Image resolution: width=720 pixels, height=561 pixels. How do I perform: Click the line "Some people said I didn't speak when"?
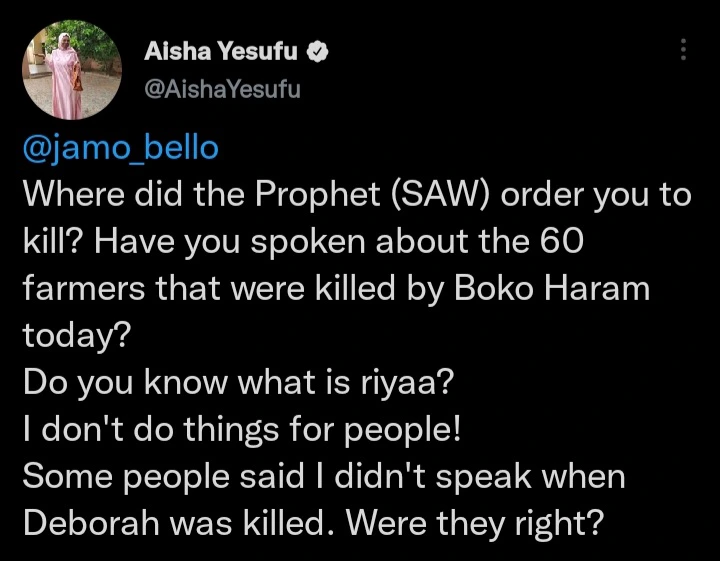[x=323, y=477]
